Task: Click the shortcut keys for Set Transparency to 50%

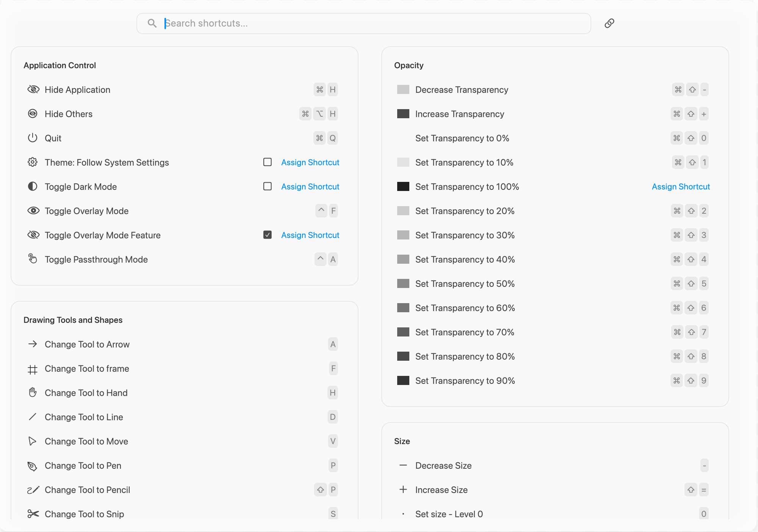Action: click(690, 283)
